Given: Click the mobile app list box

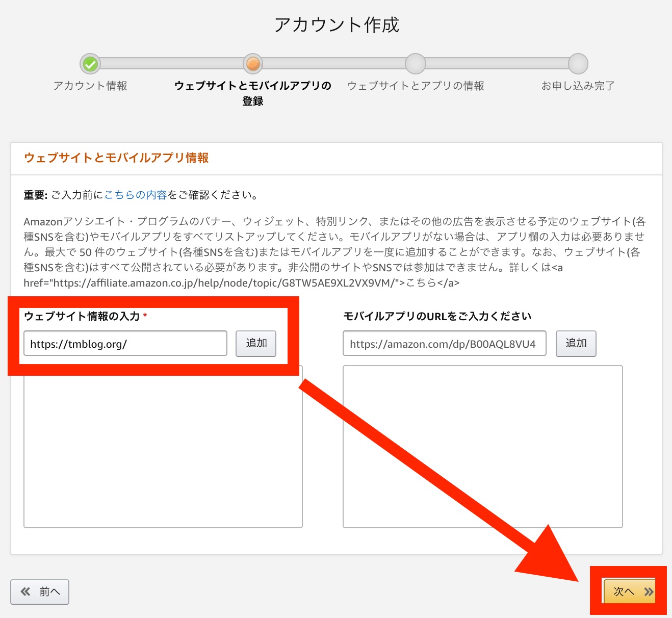Looking at the screenshot, I should tap(483, 447).
